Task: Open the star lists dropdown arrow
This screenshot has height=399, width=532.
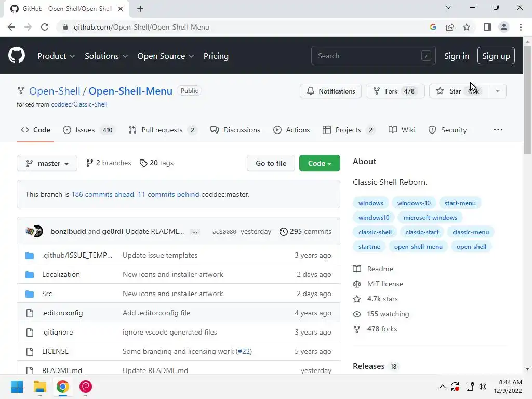Action: coord(498,91)
